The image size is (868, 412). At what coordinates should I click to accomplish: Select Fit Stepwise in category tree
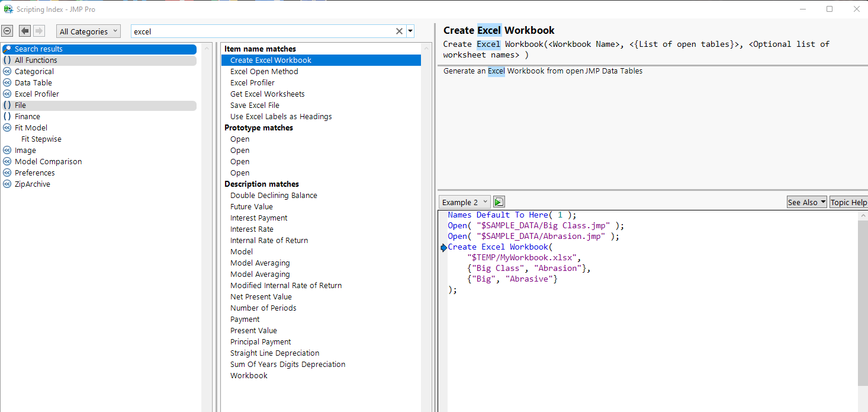pyautogui.click(x=41, y=139)
